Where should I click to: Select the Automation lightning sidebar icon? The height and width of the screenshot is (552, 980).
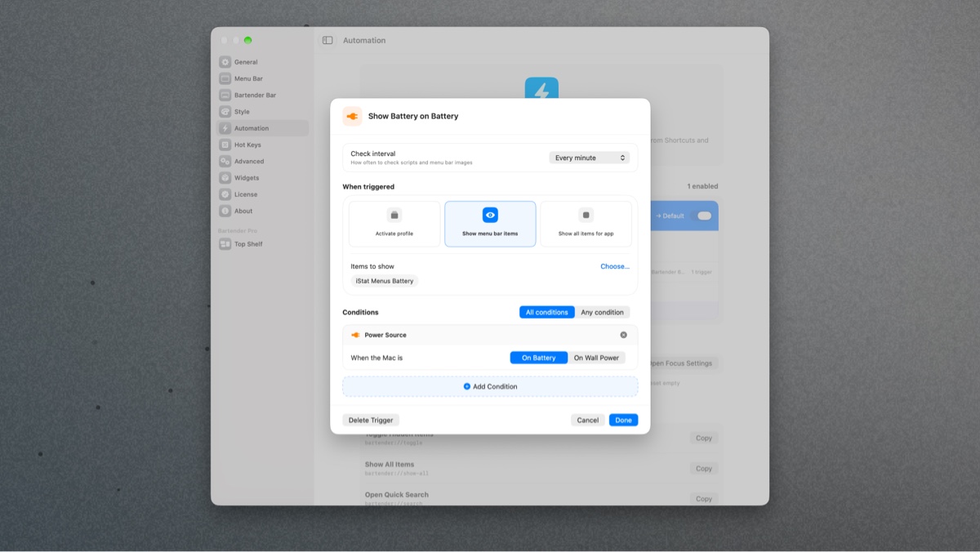point(225,128)
